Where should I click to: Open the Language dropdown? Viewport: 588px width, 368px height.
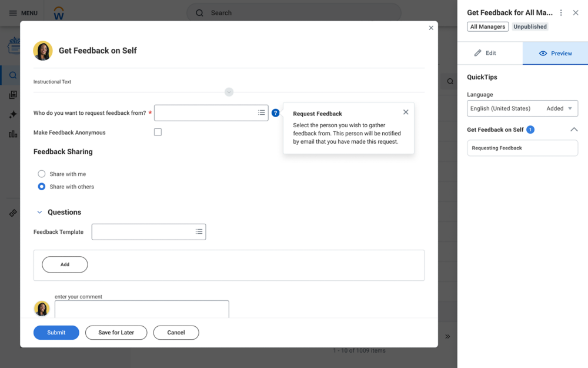click(x=522, y=108)
